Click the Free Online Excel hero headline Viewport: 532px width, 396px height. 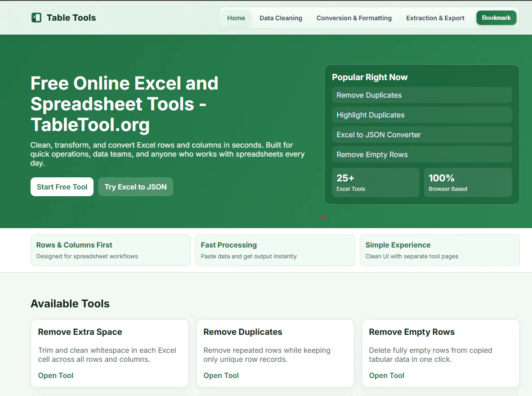[x=125, y=104]
